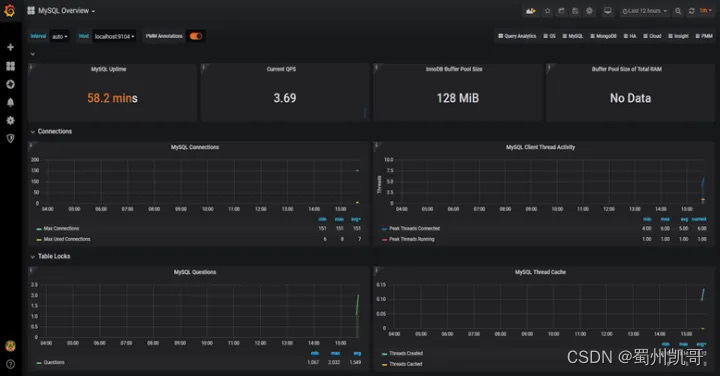The height and width of the screenshot is (376, 720).
Task: Open the Host localhost:9104 dropdown
Action: click(x=114, y=36)
